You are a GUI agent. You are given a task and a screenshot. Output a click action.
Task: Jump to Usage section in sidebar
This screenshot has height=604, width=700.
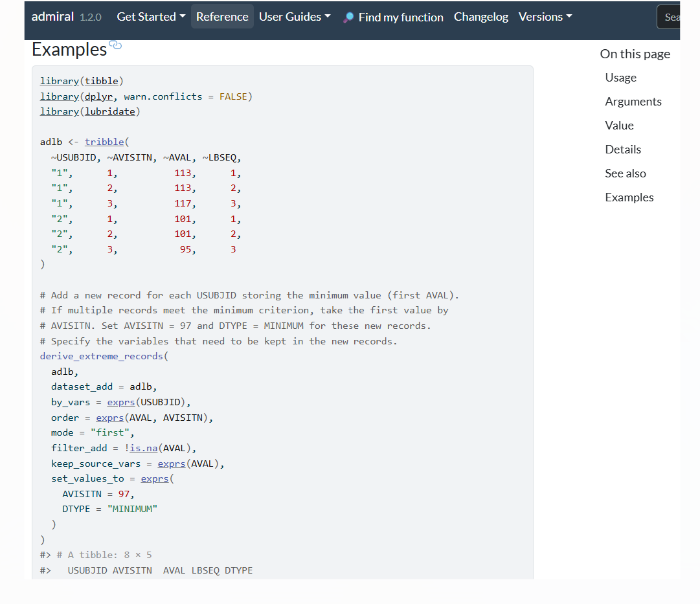tap(620, 78)
